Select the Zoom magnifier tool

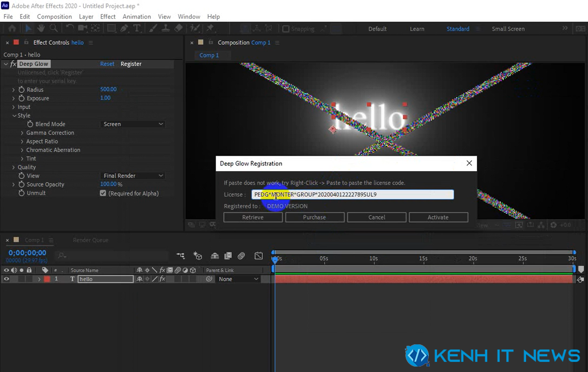pyautogui.click(x=54, y=28)
